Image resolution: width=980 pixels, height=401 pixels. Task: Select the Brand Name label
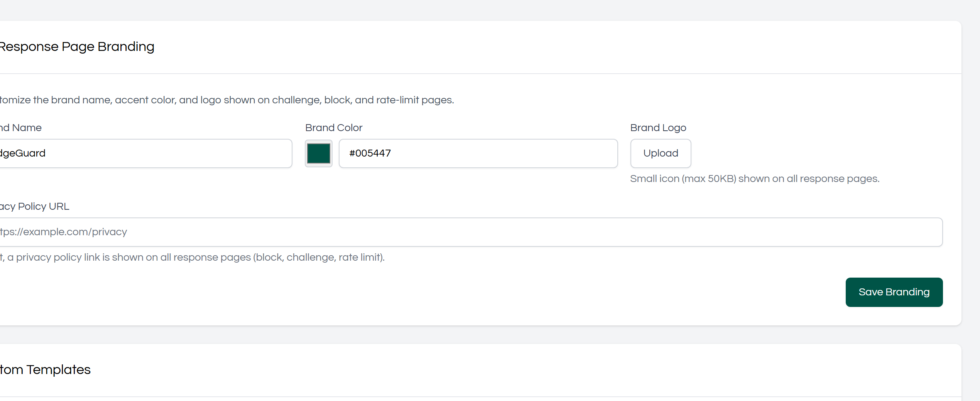20,128
